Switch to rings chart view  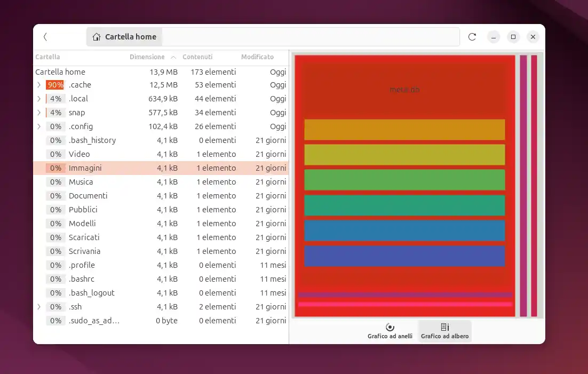390,331
